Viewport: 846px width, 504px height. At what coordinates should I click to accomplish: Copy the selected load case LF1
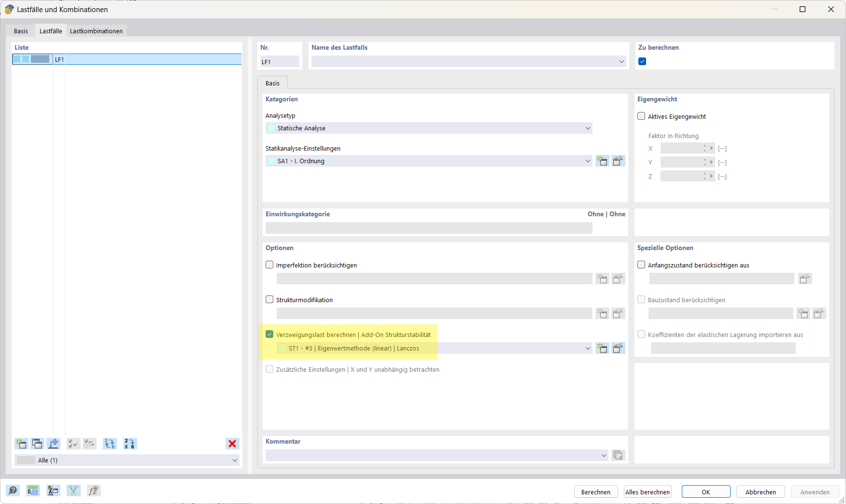coord(37,444)
